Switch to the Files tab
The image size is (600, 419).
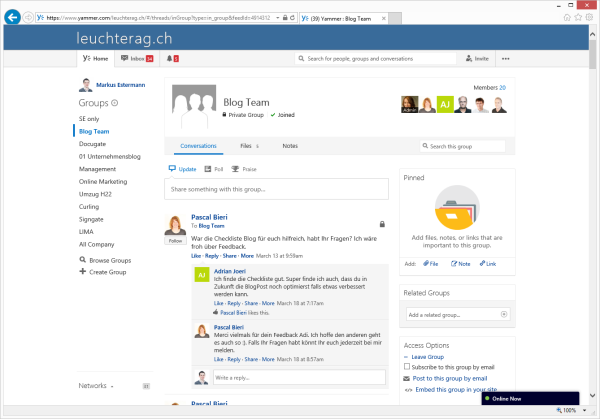(249, 146)
